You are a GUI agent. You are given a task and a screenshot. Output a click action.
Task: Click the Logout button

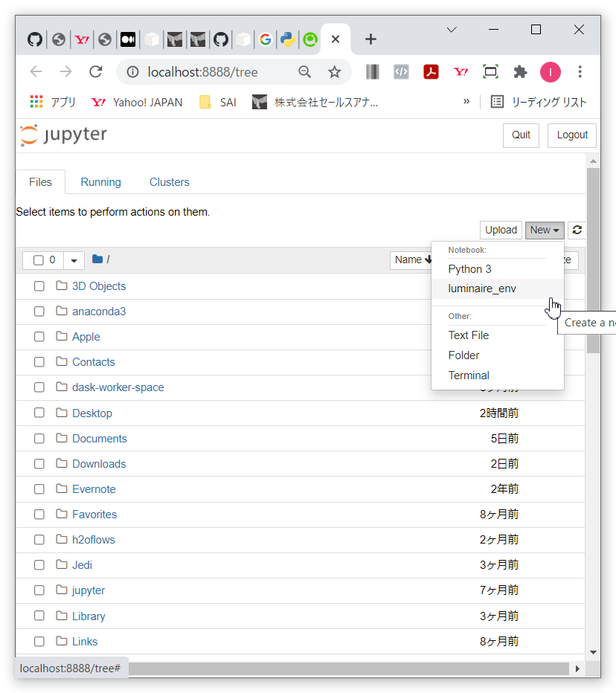point(571,135)
